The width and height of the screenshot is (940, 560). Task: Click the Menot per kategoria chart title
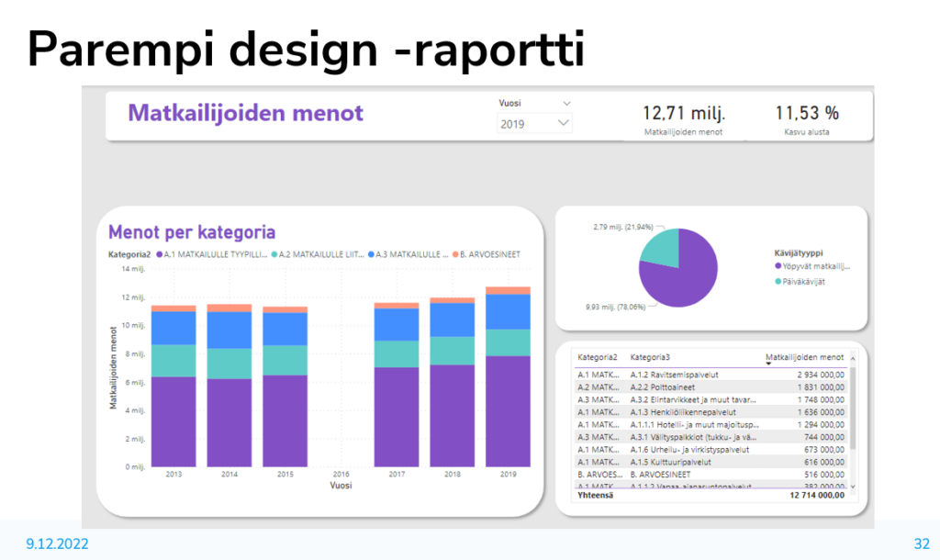[x=192, y=232]
